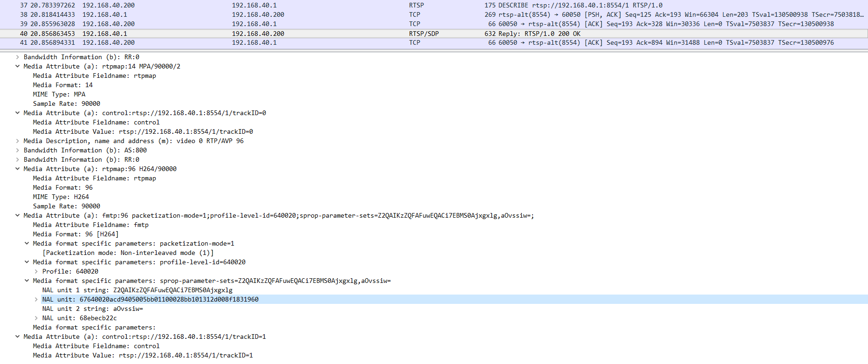The width and height of the screenshot is (868, 364).
Task: Expand NAL unit 68ebecb22c node
Action: 36,318
